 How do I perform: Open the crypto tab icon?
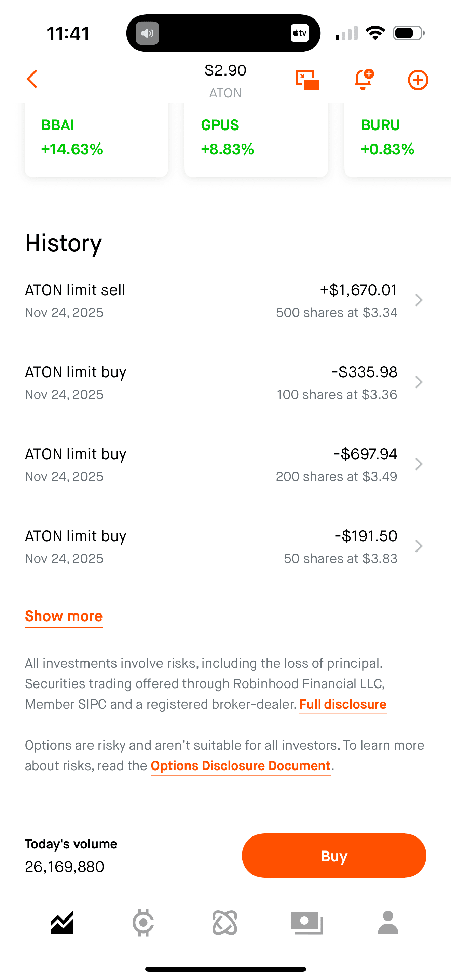click(x=143, y=923)
